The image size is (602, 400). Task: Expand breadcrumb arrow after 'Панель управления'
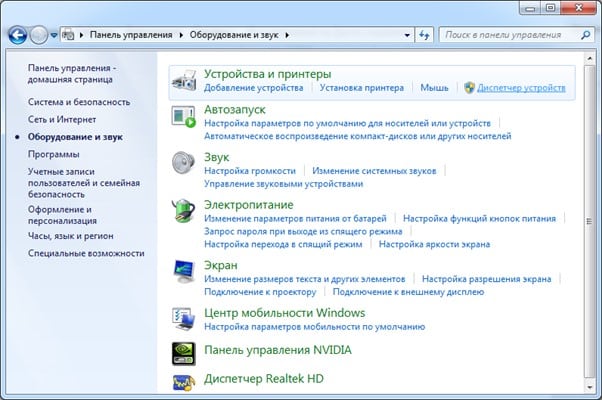pyautogui.click(x=184, y=35)
